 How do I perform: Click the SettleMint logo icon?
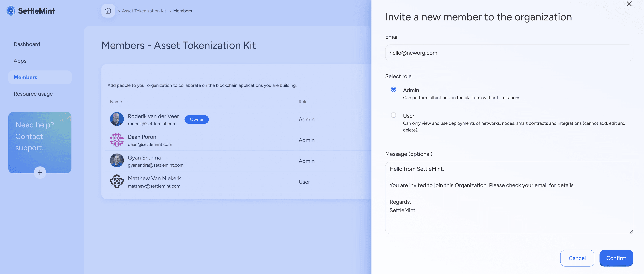coord(11,11)
